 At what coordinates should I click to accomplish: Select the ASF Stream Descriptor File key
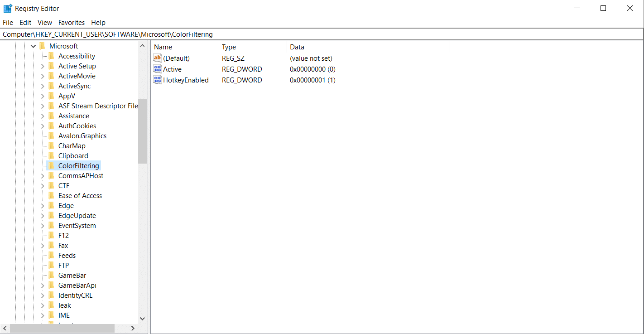coord(98,106)
